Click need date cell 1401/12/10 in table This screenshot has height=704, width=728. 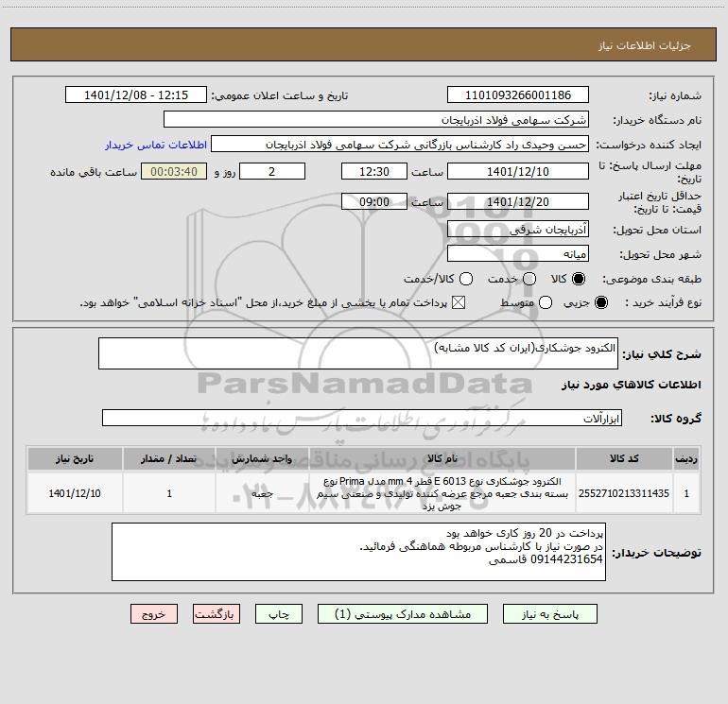click(75, 493)
